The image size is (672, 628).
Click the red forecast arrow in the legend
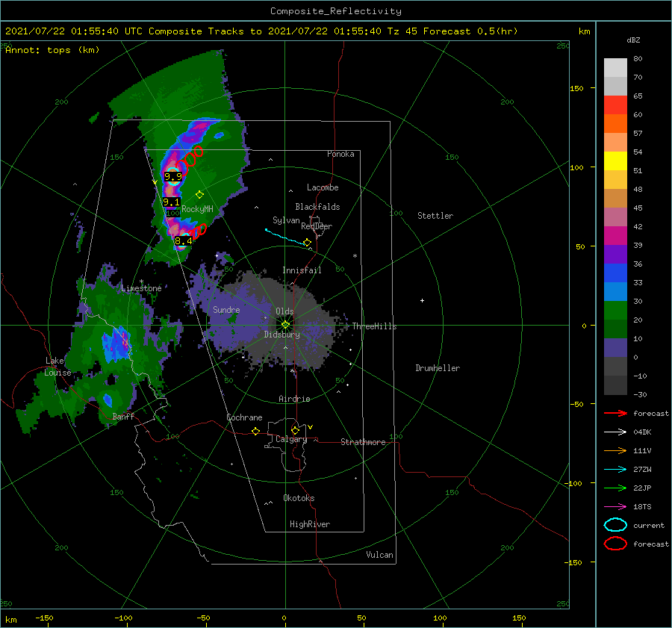click(x=615, y=413)
